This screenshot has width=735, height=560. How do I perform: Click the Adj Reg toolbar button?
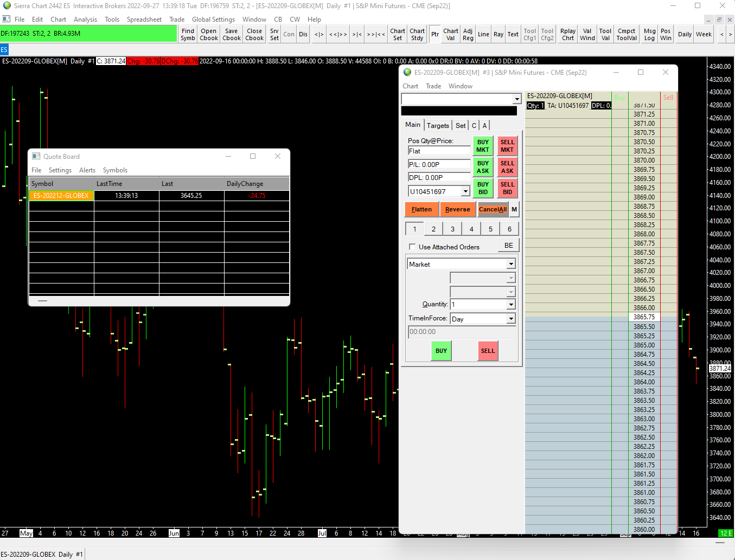468,34
